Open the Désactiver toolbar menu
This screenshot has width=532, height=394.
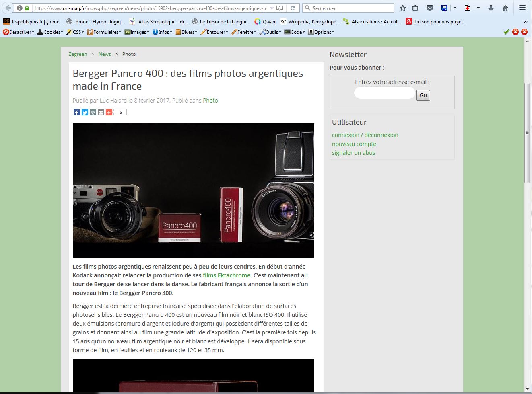pos(19,32)
